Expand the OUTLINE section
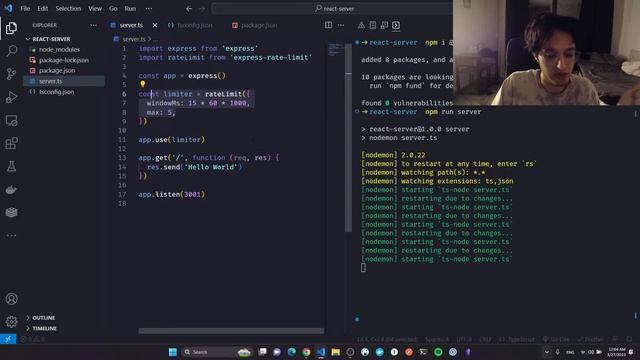640x360 pixels. tap(43, 318)
